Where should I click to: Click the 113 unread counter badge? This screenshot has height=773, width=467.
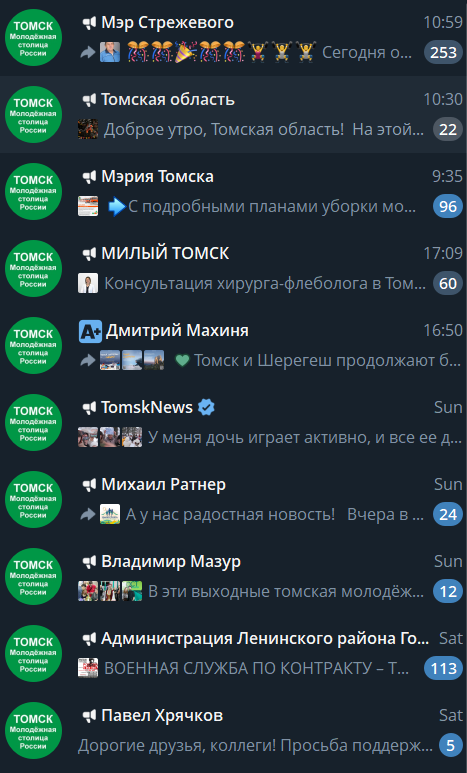(x=443, y=668)
